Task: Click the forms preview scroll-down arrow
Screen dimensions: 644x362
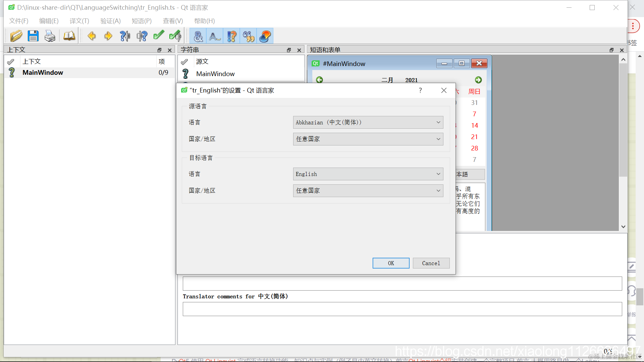Action: [x=623, y=227]
